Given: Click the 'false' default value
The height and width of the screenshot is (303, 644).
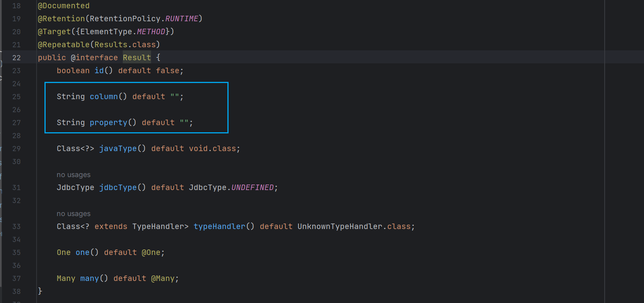Looking at the screenshot, I should (168, 70).
